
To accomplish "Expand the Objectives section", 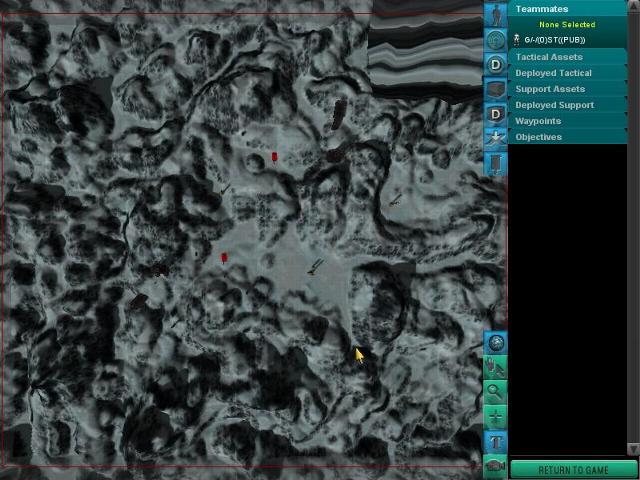I will click(x=567, y=137).
